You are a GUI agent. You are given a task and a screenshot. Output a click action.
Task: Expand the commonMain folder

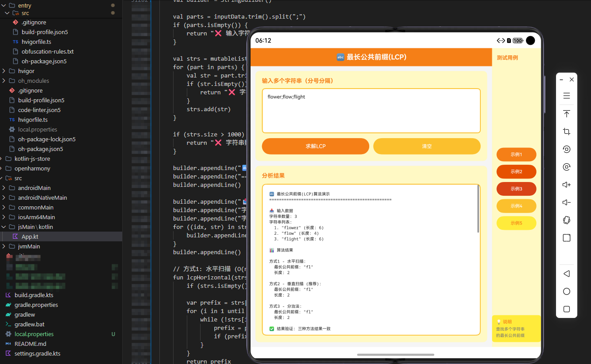pyautogui.click(x=4, y=207)
